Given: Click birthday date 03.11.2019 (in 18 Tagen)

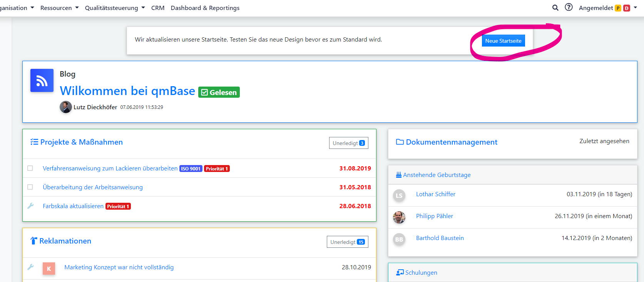Looking at the screenshot, I should tap(599, 194).
